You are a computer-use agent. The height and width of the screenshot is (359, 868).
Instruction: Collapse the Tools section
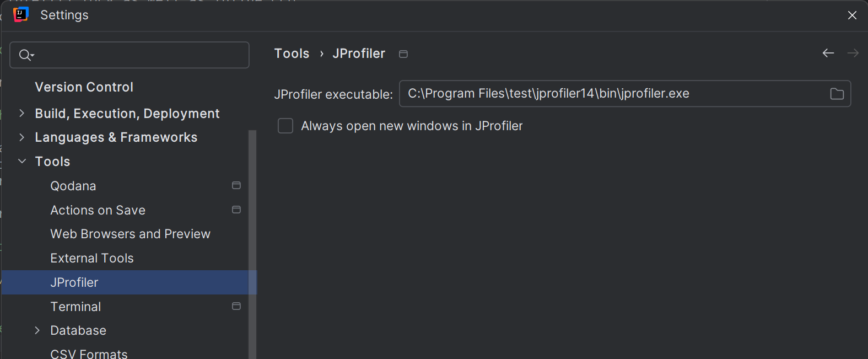(x=22, y=161)
